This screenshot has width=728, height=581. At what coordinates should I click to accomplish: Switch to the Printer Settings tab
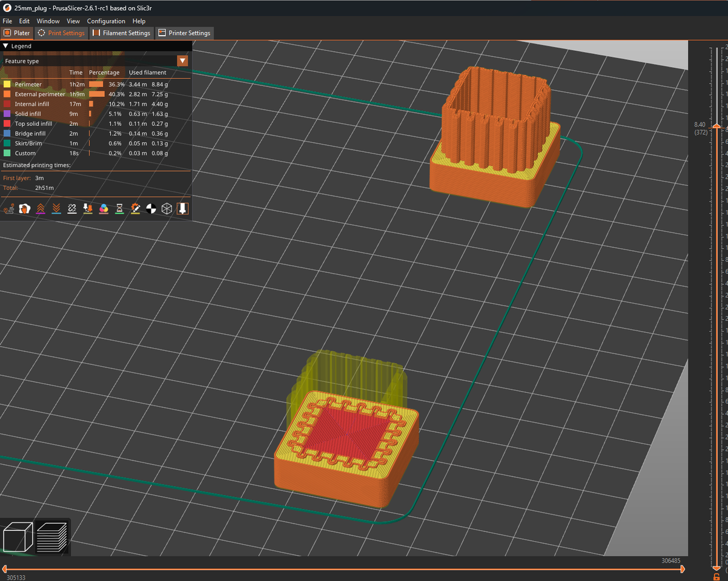185,33
